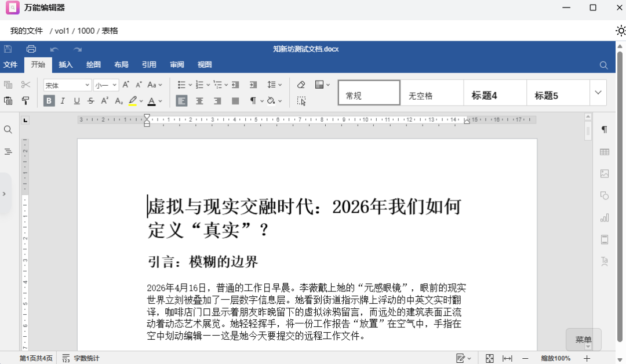The image size is (626, 364).
Task: Open header and footer settings panel
Action: click(x=605, y=239)
